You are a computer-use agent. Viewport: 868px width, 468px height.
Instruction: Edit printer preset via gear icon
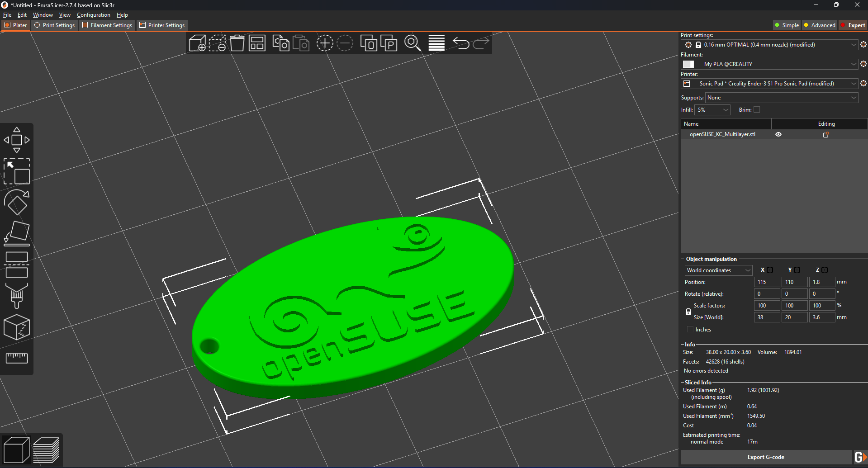(863, 84)
